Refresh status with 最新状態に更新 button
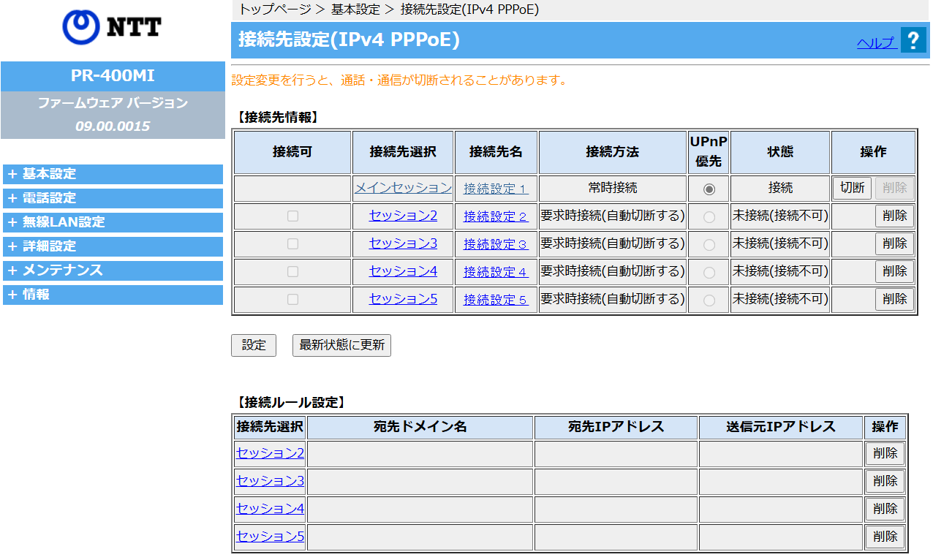The height and width of the screenshot is (560, 933). 341,345
